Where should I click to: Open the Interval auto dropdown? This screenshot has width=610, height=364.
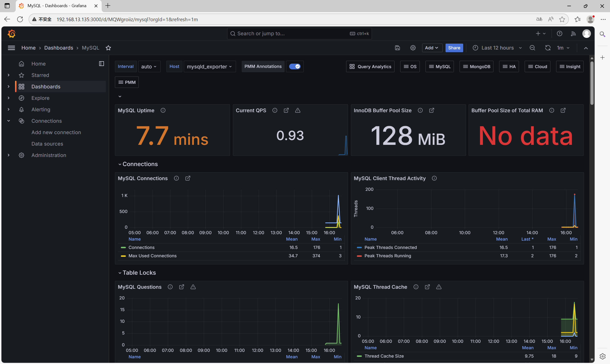(149, 66)
